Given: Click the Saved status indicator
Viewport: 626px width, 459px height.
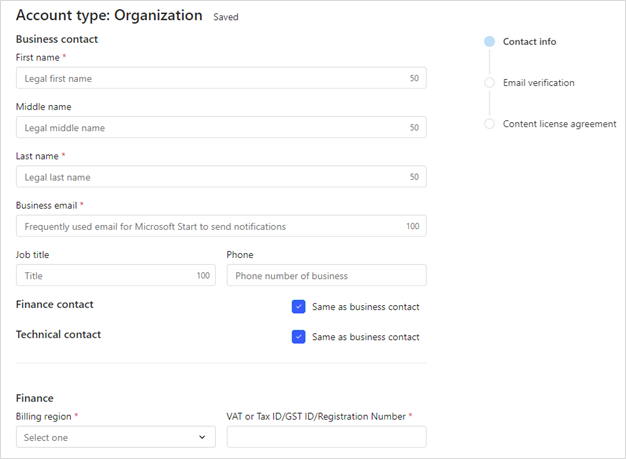Looking at the screenshot, I should 226,17.
